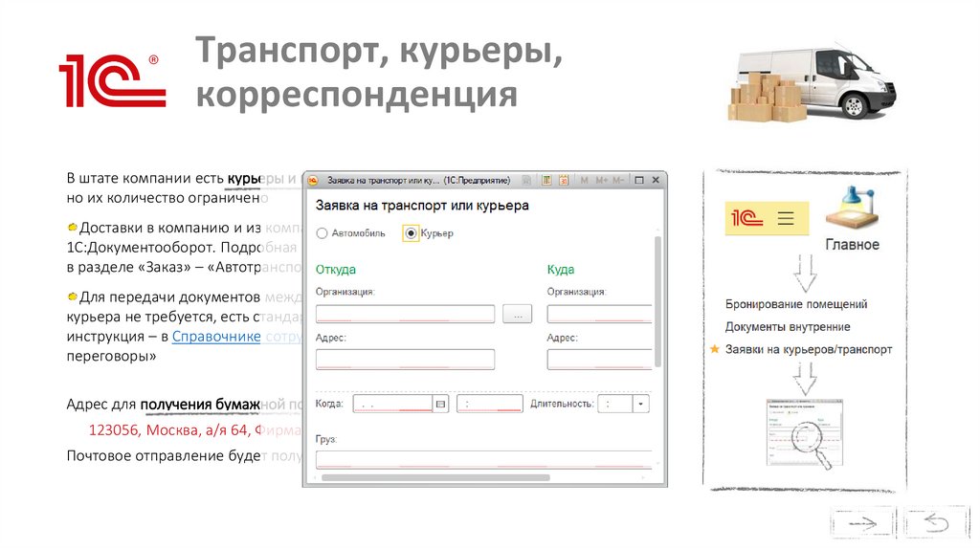Close the courier request dialog
The height and width of the screenshot is (549, 980).
pyautogui.click(x=656, y=180)
